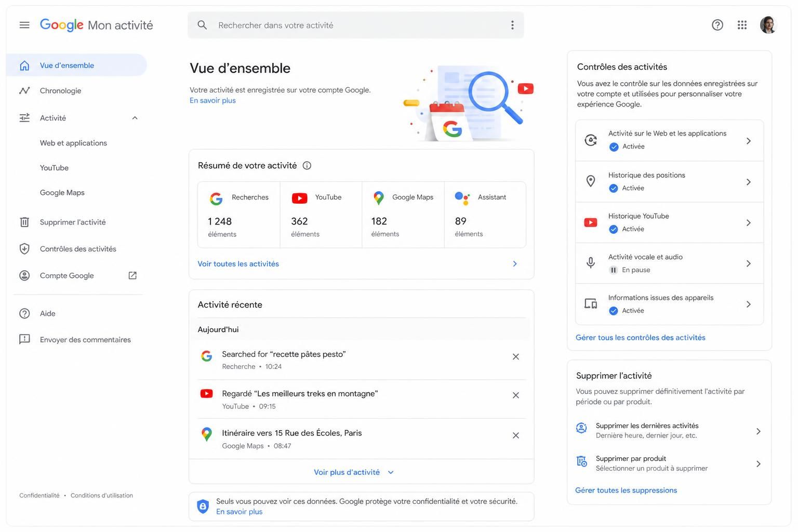
Task: Open the account profile avatar
Action: pos(768,25)
